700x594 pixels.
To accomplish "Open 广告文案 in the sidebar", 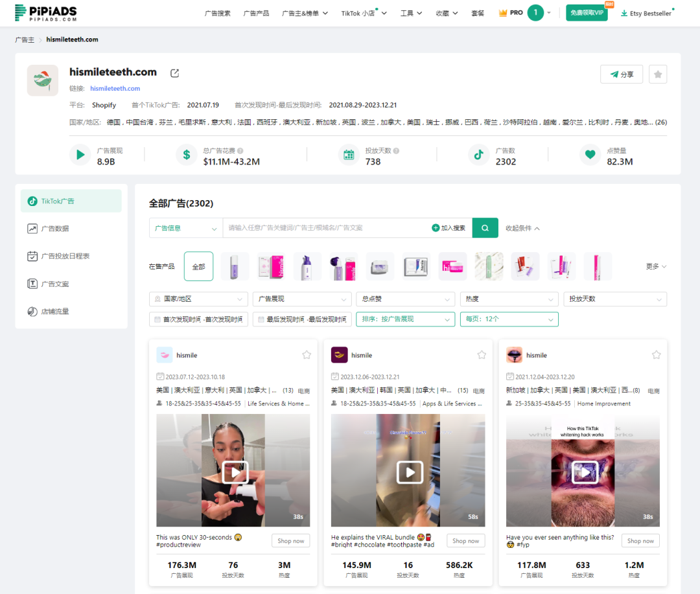I will (71, 284).
